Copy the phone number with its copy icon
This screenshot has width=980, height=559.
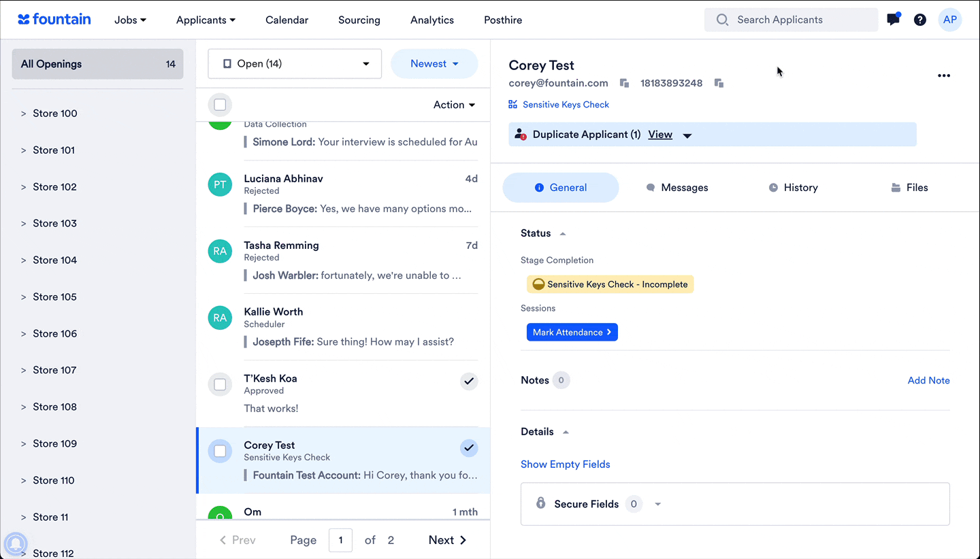[x=719, y=83]
